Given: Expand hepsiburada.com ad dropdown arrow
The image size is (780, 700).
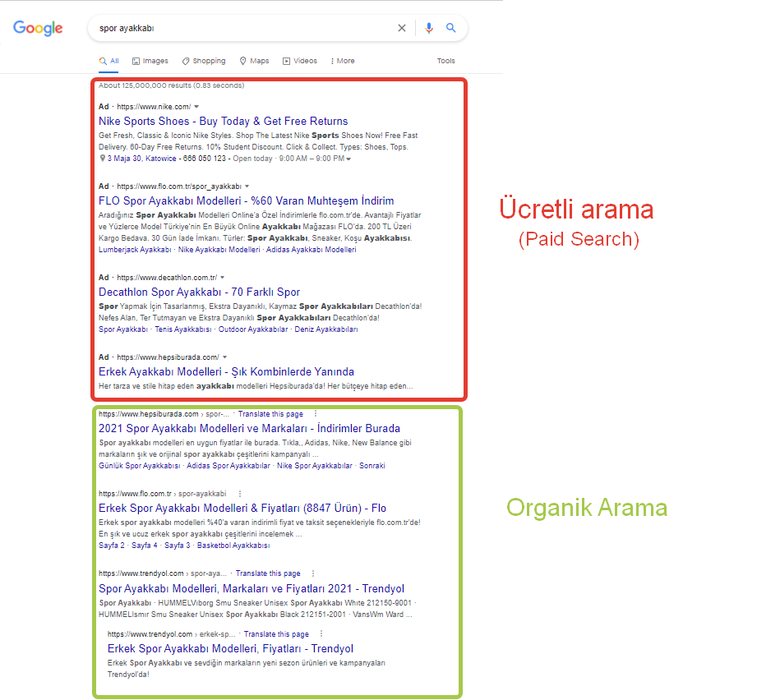Looking at the screenshot, I should point(225,357).
